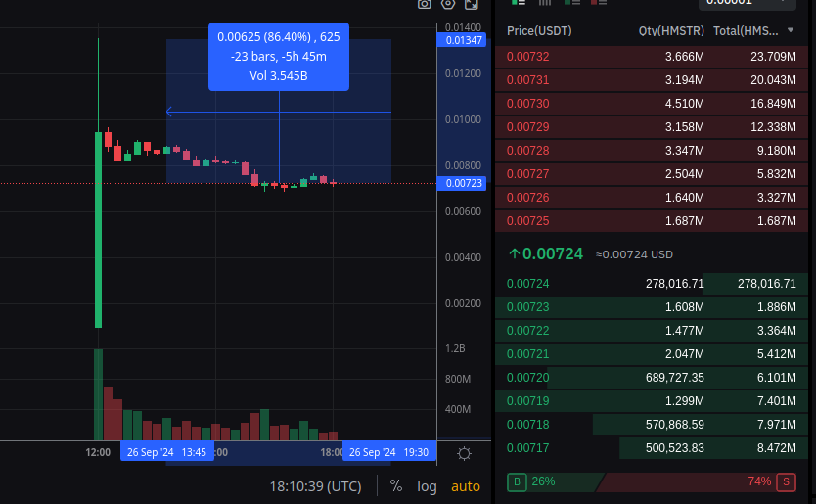Pick bid price 0.00719
This screenshot has height=504, width=816.
click(x=527, y=400)
